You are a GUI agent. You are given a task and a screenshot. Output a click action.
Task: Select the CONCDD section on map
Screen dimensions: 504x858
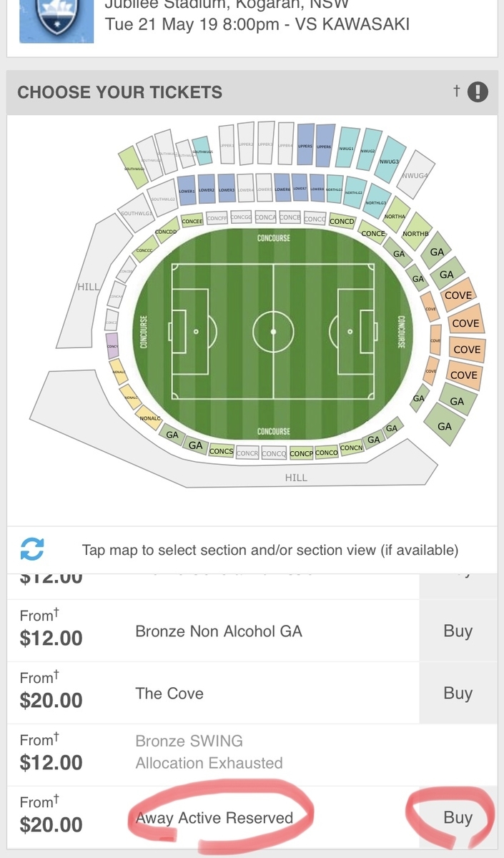[x=165, y=233]
